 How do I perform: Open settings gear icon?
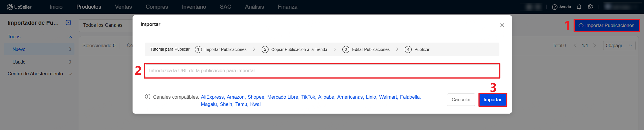click(590, 7)
